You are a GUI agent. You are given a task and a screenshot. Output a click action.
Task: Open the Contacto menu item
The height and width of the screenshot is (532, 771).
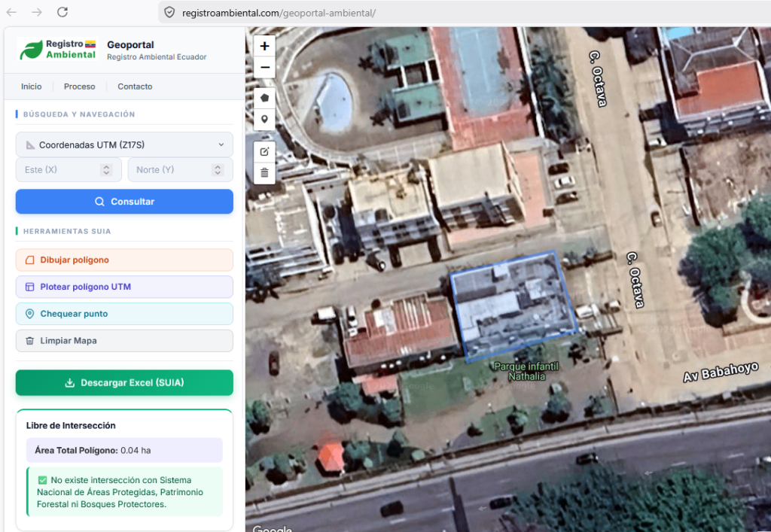tap(134, 87)
